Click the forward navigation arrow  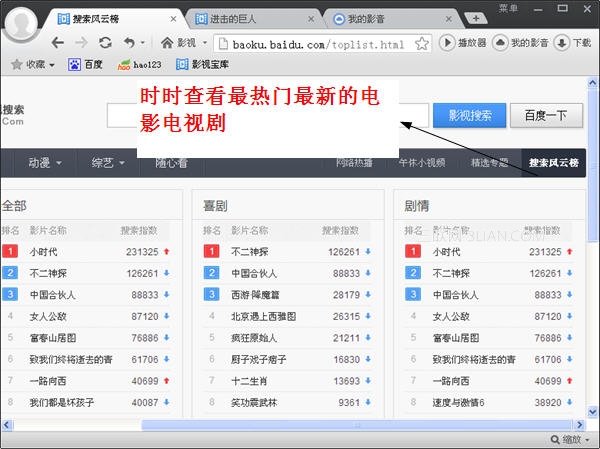[82, 42]
